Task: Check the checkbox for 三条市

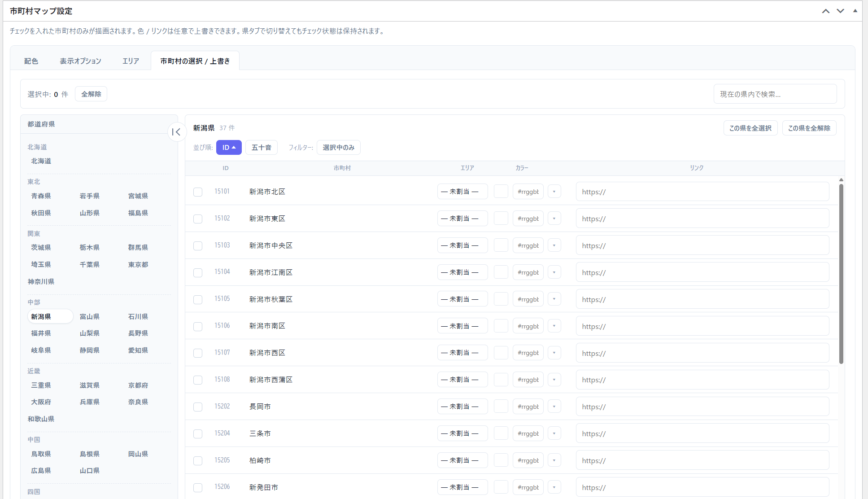Action: point(198,434)
